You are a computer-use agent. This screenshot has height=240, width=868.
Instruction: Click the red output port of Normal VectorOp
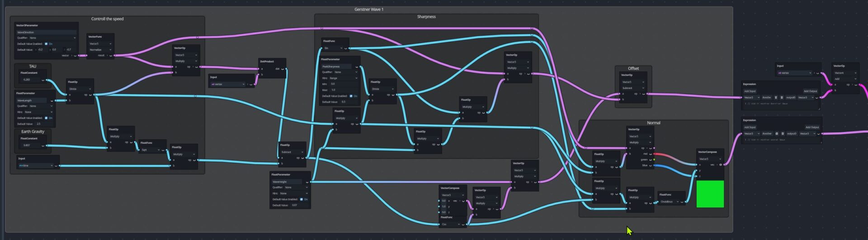tap(655, 154)
